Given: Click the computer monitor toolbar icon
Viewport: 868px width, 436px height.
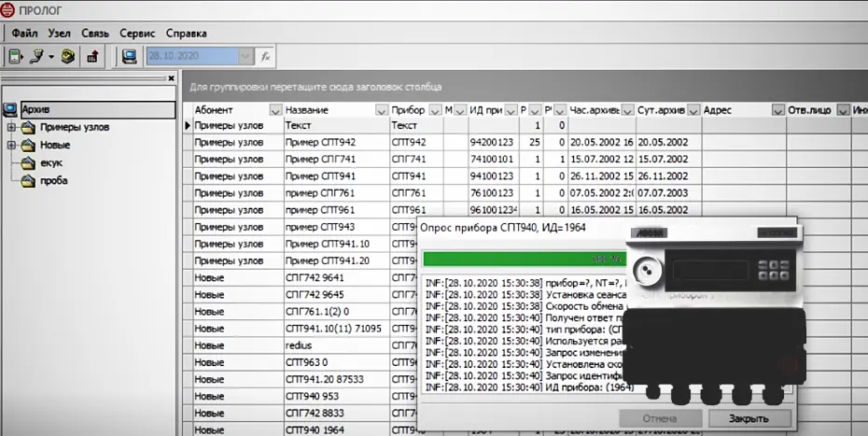Looking at the screenshot, I should coord(130,56).
